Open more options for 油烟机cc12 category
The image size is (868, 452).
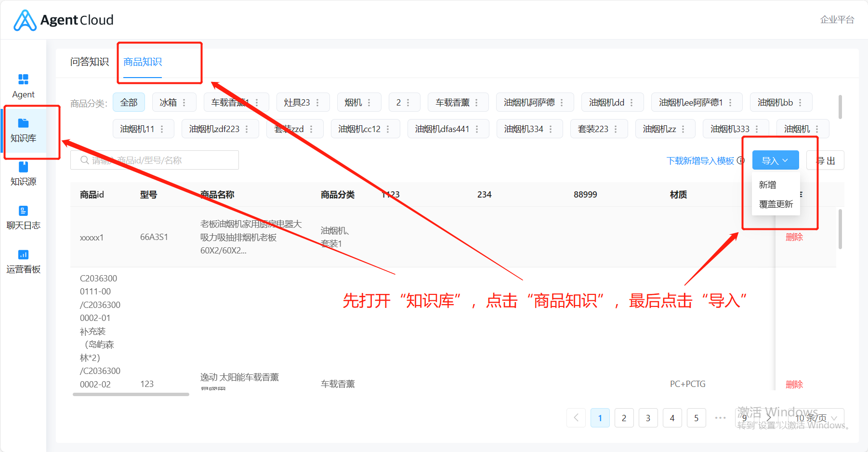(388, 129)
